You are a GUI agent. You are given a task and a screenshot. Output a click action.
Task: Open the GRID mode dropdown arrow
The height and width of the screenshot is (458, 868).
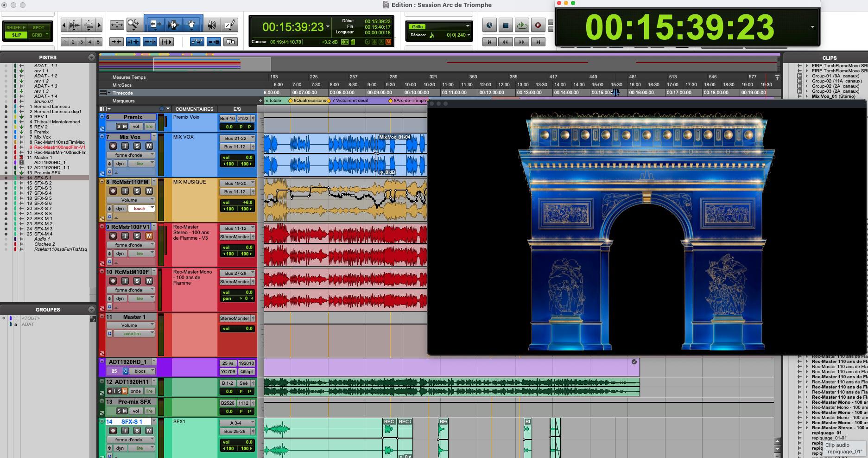click(x=46, y=35)
